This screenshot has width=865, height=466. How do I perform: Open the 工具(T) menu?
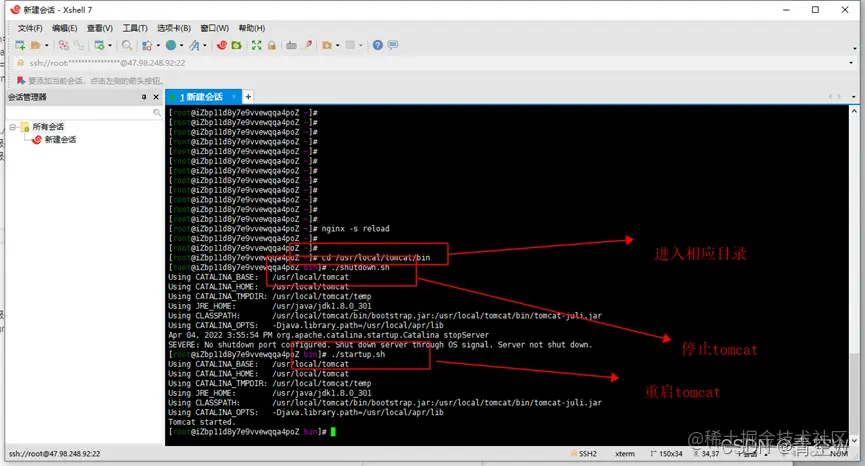(135, 28)
